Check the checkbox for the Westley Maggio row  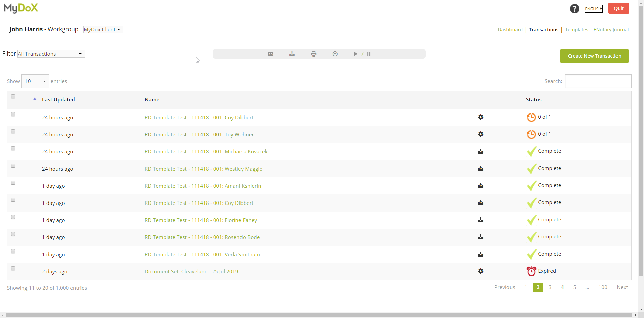coord(13,166)
